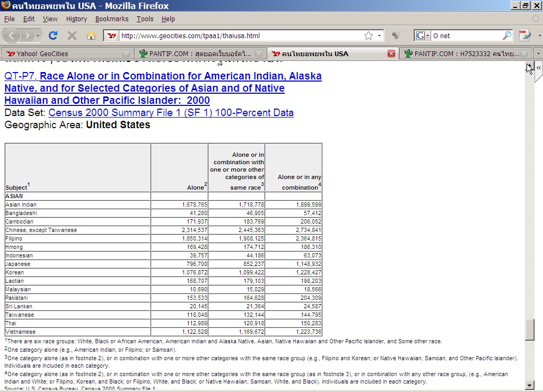Click the 'Asian Indian' row label

click(x=21, y=205)
